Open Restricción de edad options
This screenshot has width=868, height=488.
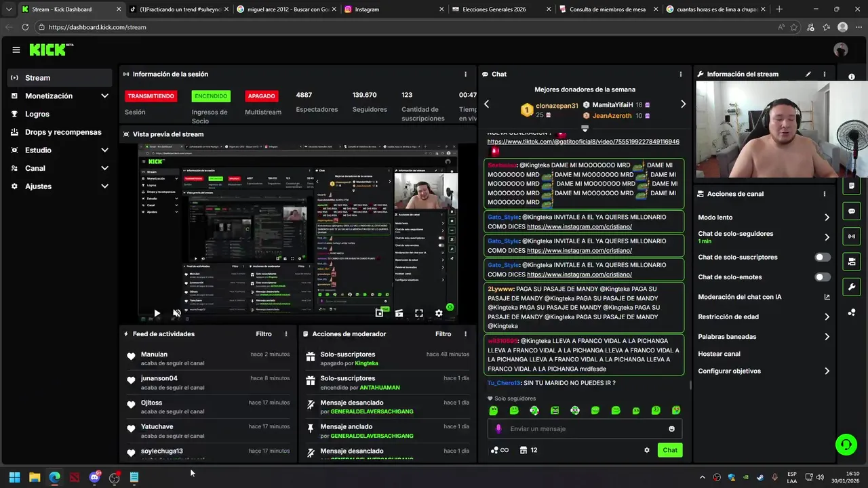point(764,317)
